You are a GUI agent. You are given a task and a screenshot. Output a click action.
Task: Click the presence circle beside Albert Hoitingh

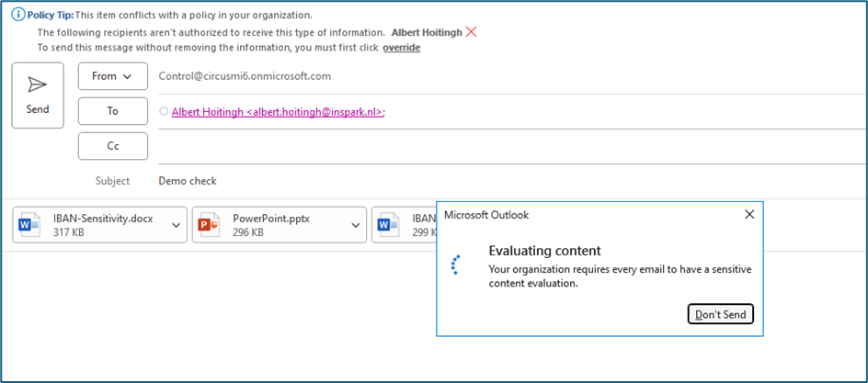pos(164,111)
